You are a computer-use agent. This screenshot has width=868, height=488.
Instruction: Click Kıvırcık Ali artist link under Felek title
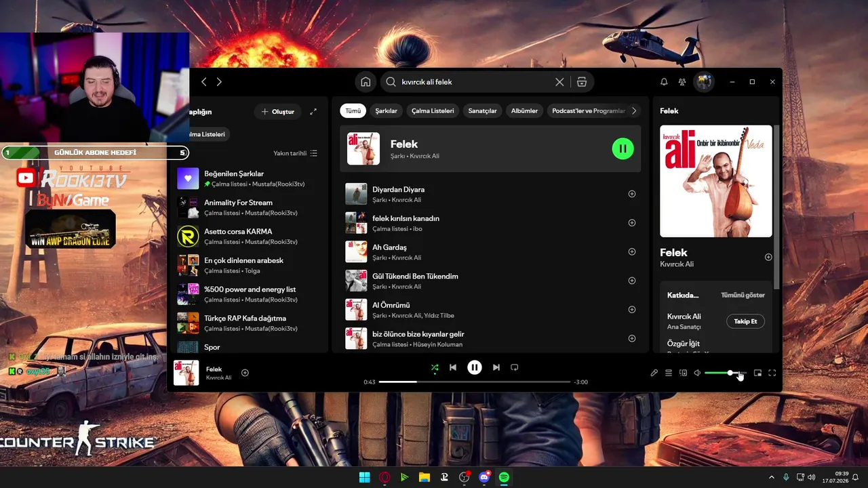tap(677, 264)
